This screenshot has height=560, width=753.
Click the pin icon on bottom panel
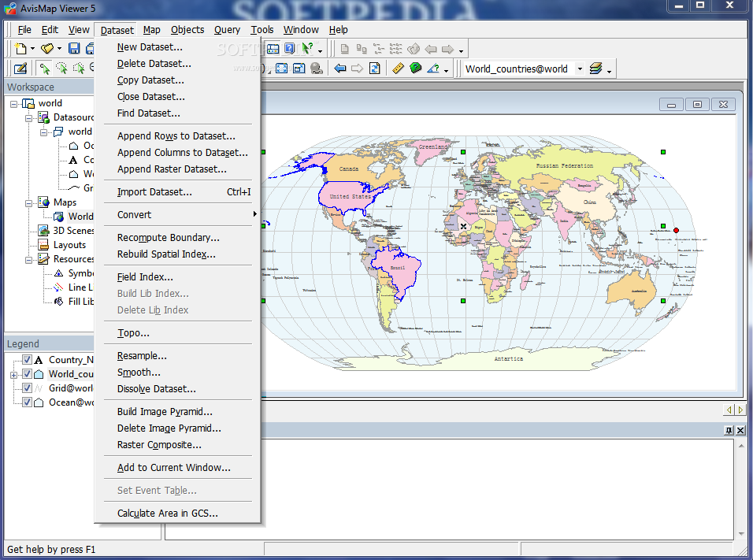click(729, 430)
